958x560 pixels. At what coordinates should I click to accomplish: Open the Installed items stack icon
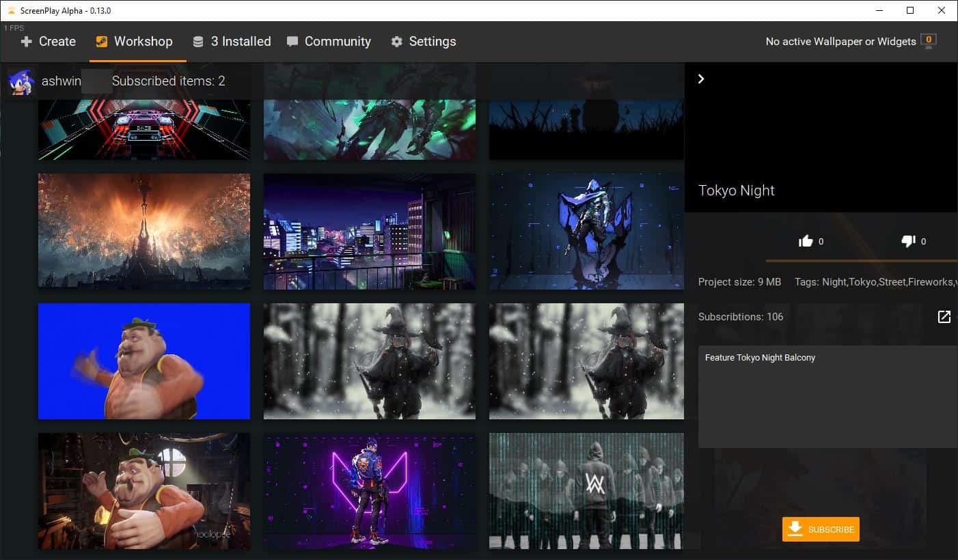pyautogui.click(x=198, y=41)
